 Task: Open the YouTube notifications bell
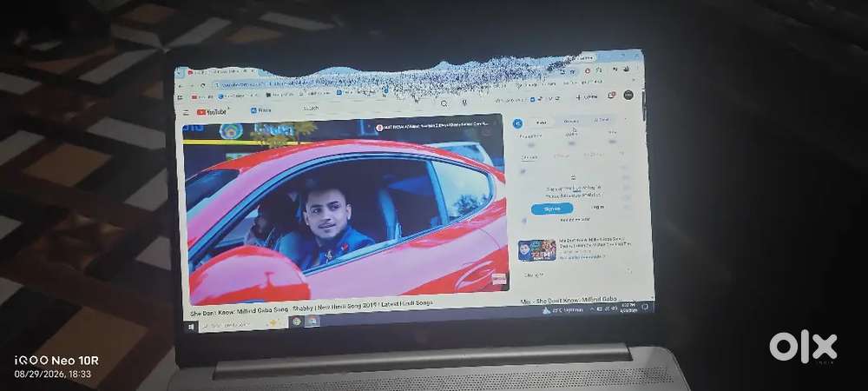pos(611,96)
